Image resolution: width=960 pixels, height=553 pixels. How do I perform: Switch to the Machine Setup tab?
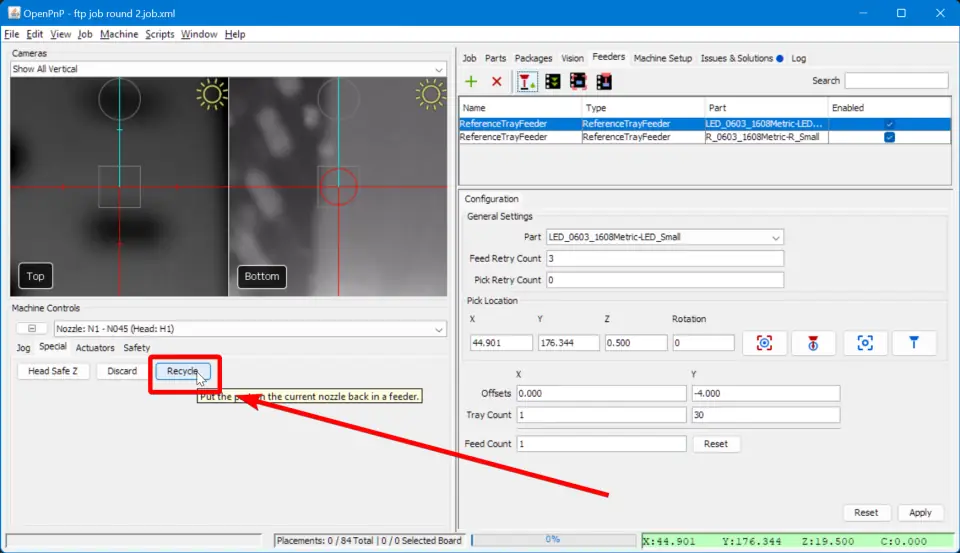coord(662,58)
